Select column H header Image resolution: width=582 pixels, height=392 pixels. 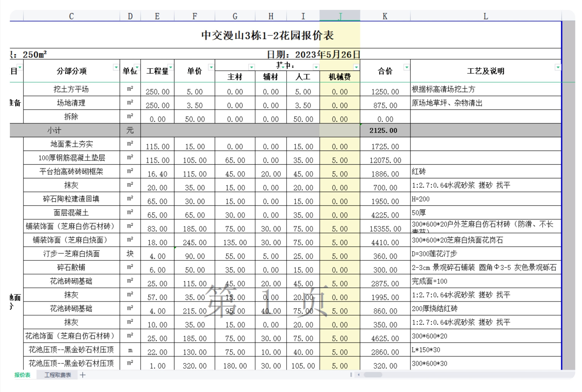[x=271, y=16]
